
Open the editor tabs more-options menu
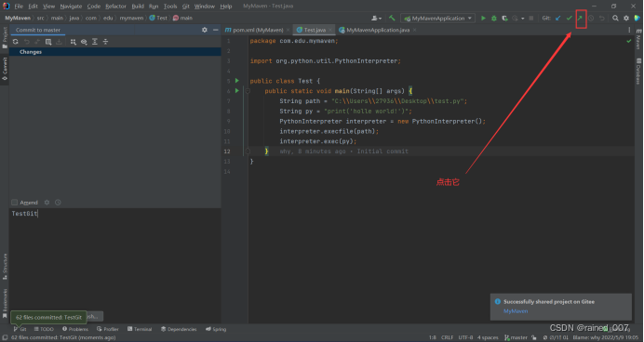click(629, 30)
